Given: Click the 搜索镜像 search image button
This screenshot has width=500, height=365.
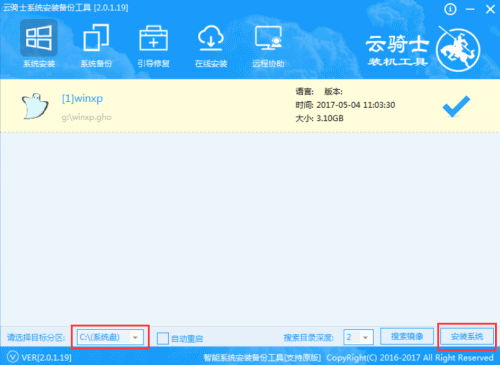Looking at the screenshot, I should pyautogui.click(x=407, y=337).
